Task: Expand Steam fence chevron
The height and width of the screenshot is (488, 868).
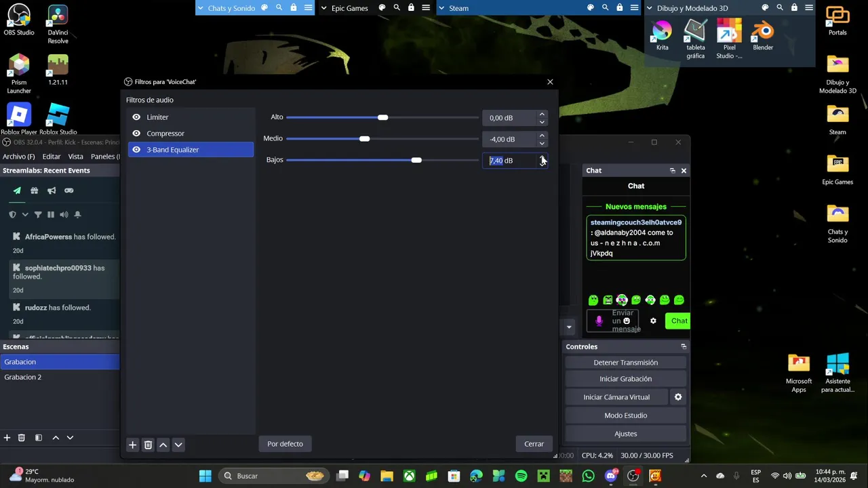Action: coord(441,8)
